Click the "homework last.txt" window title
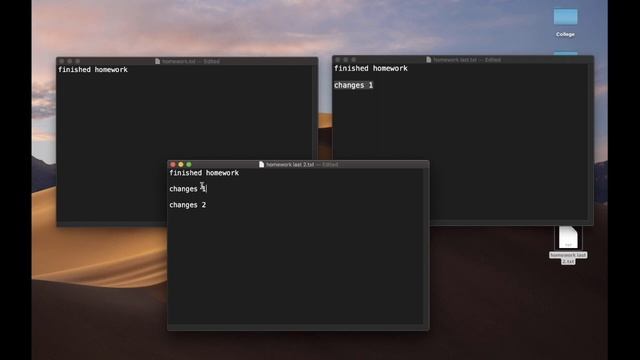 tap(455, 60)
